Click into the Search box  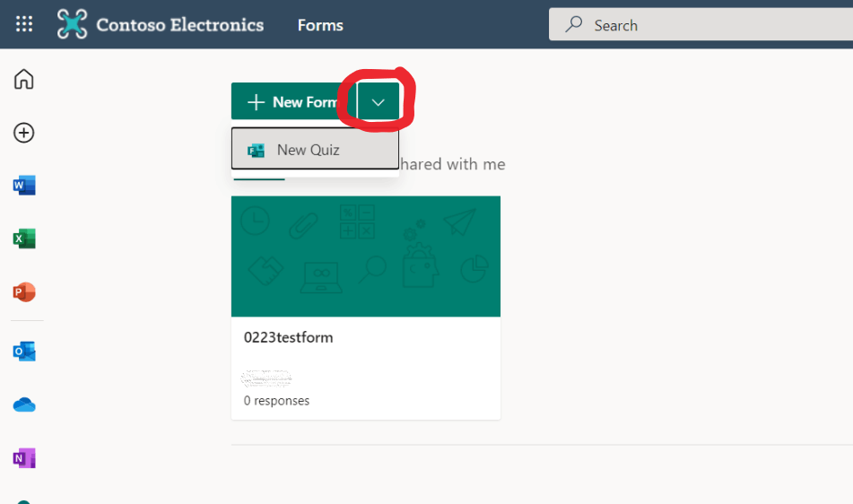coord(701,24)
